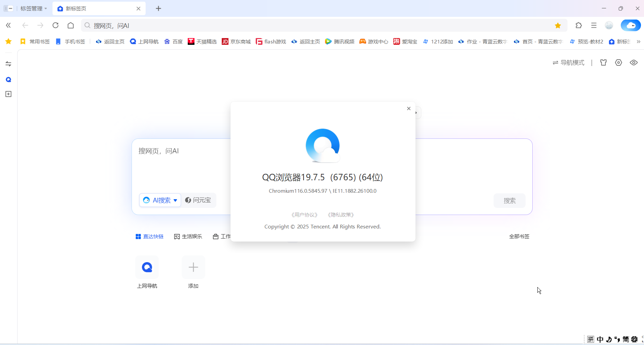The image size is (644, 345).
Task: Click the bookmark bar overflow chevron
Action: click(639, 41)
